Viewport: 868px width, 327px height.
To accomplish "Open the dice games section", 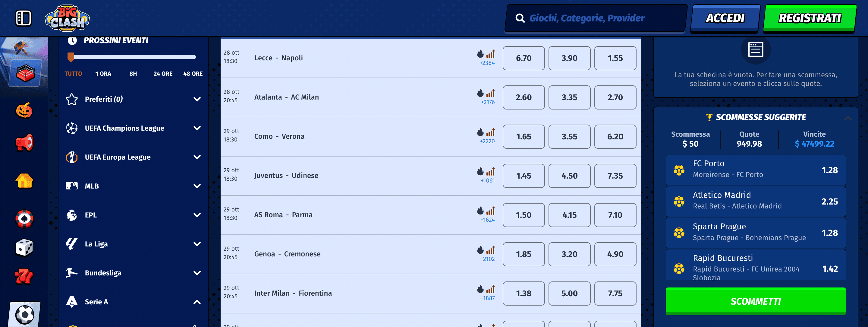I will 24,248.
